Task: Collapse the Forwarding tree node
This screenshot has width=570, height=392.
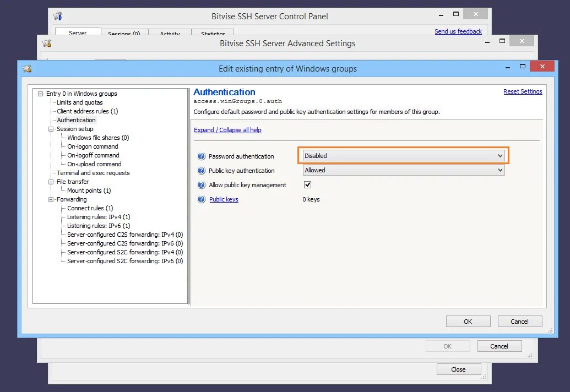Action: 51,199
